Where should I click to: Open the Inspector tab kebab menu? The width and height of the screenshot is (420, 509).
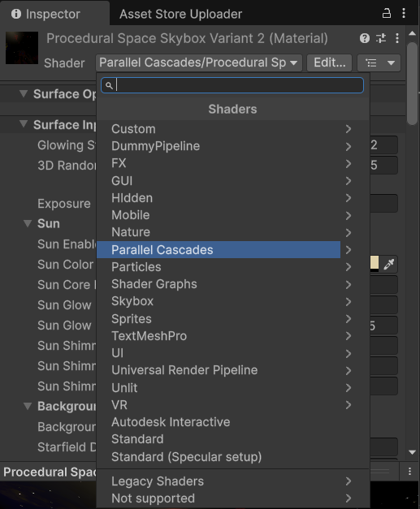[404, 13]
